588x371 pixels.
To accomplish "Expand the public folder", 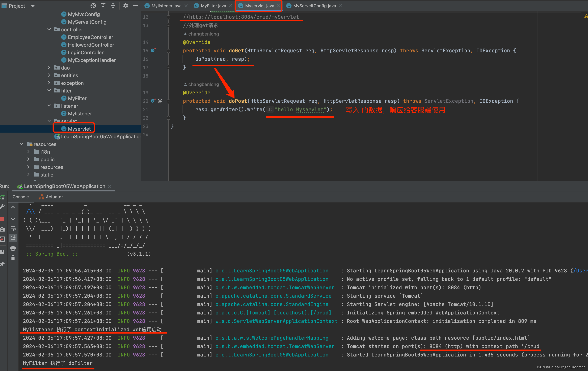I will [x=28, y=159].
